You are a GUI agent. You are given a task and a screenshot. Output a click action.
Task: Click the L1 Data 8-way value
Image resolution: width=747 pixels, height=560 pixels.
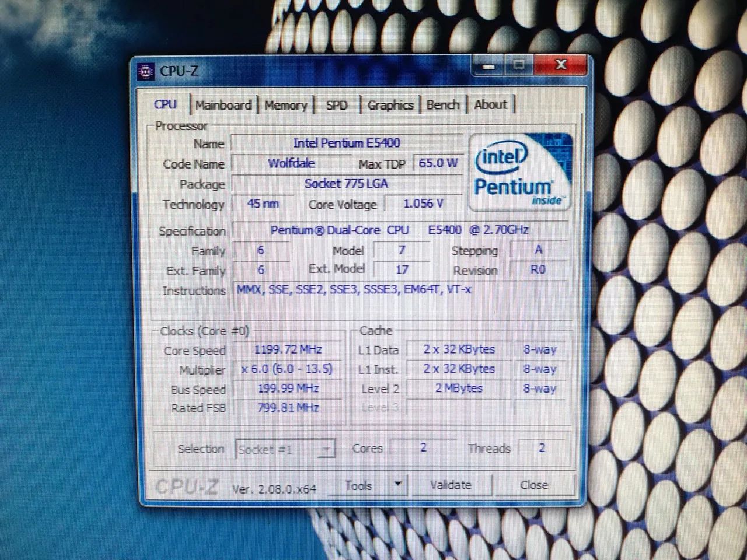pyautogui.click(x=540, y=349)
